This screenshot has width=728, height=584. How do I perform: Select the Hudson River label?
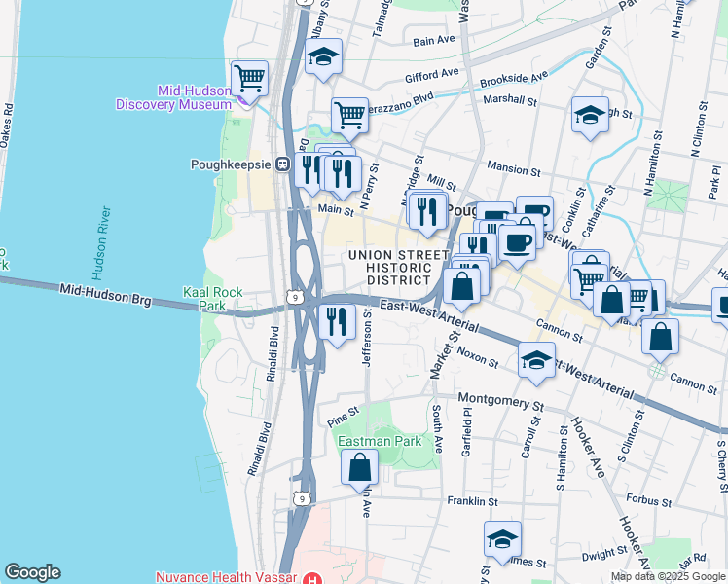(101, 243)
